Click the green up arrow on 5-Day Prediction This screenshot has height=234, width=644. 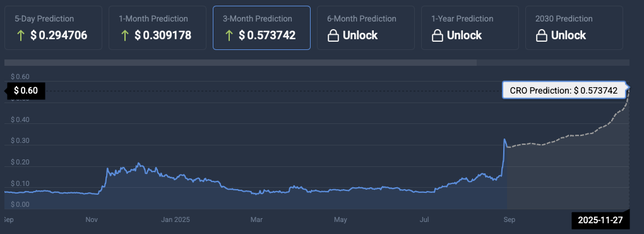coord(20,36)
